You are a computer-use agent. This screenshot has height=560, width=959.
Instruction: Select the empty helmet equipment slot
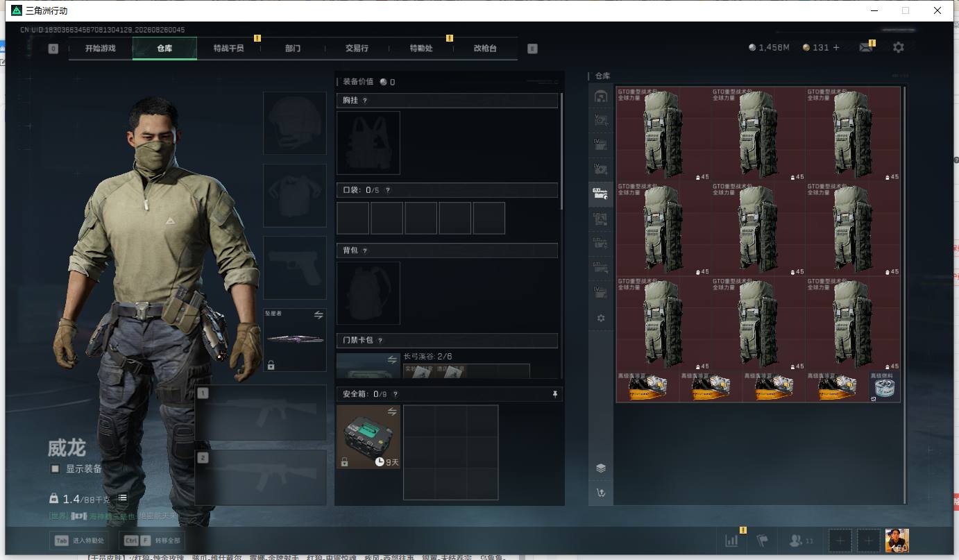(295, 123)
